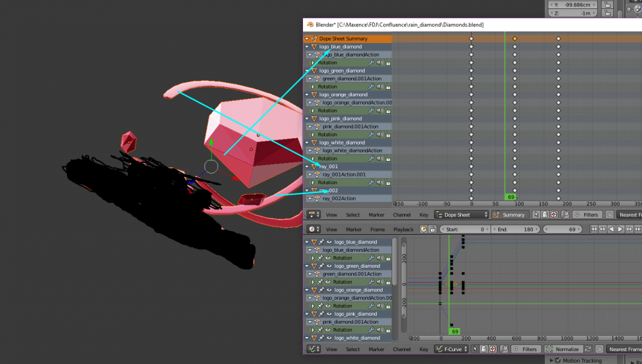Open the Marker menu in Dope Sheet header
The width and height of the screenshot is (642, 364).
(376, 214)
